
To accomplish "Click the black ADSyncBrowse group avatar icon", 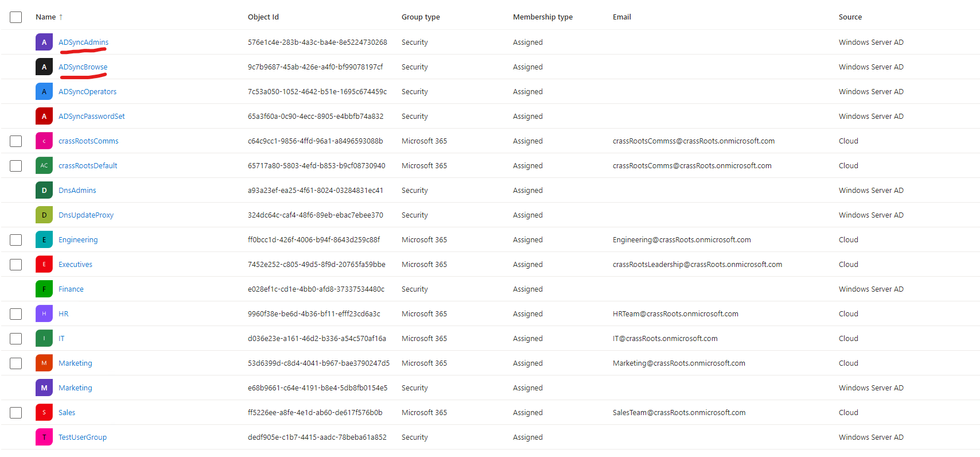I will (x=44, y=67).
